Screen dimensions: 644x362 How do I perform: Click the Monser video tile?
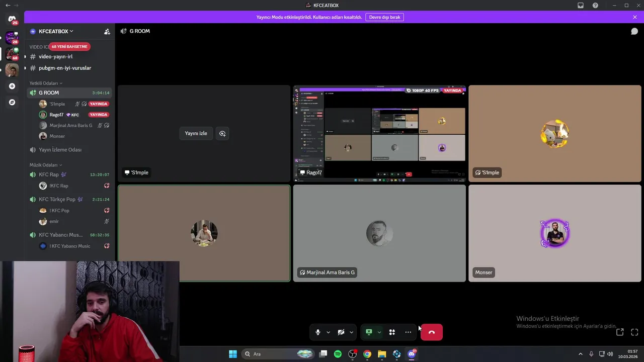coord(555,233)
